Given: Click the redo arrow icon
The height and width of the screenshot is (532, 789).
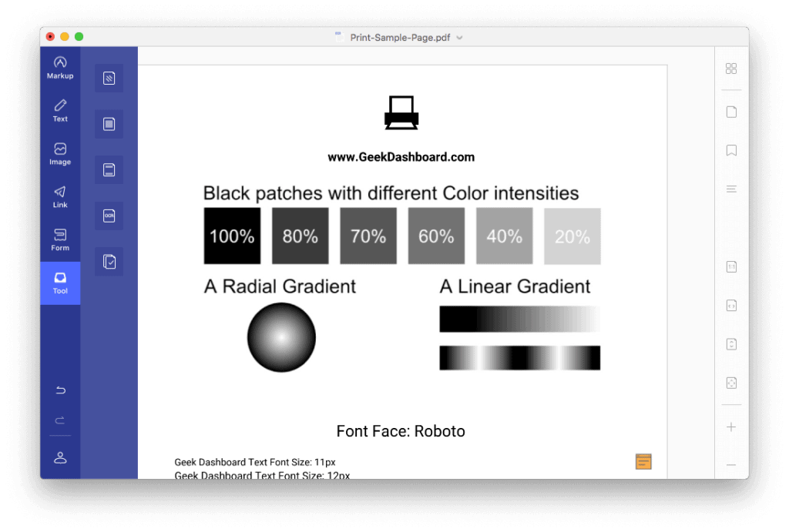Looking at the screenshot, I should pyautogui.click(x=60, y=420).
